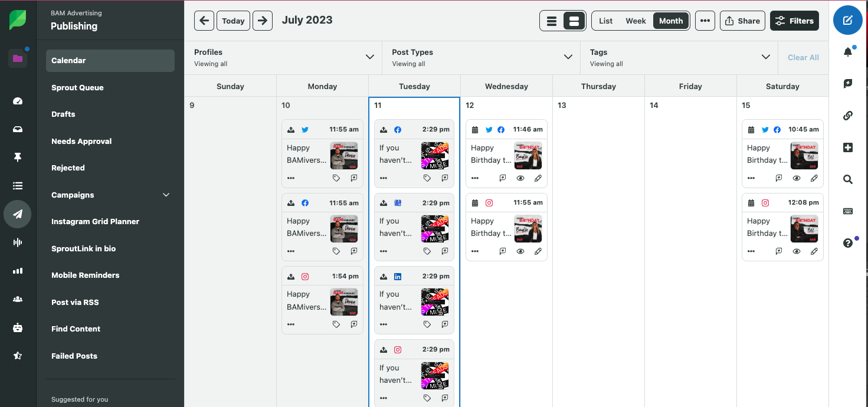
Task: Open Rejected posts in sidebar
Action: click(x=110, y=168)
